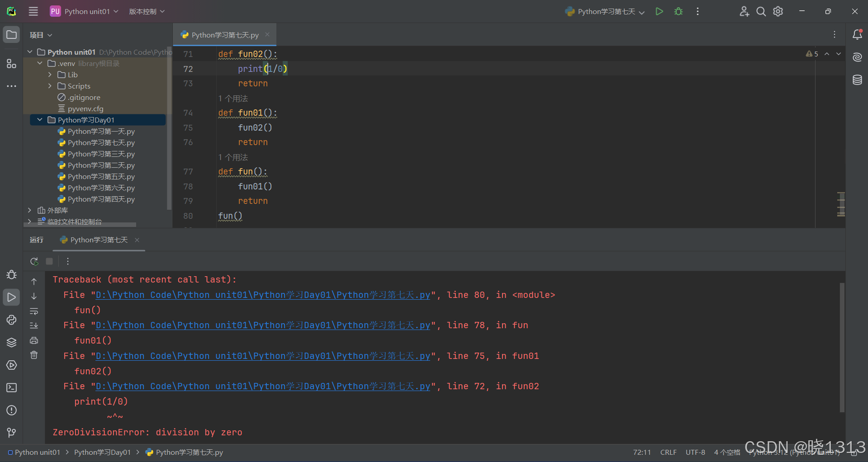Expand the Lib folder
Viewport: 868px width, 462px height.
pyautogui.click(x=50, y=75)
